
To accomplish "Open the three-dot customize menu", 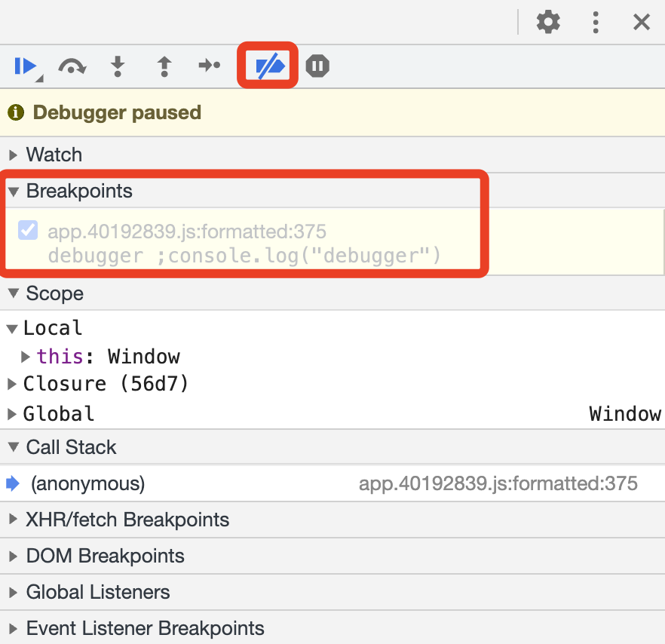I will (x=596, y=23).
